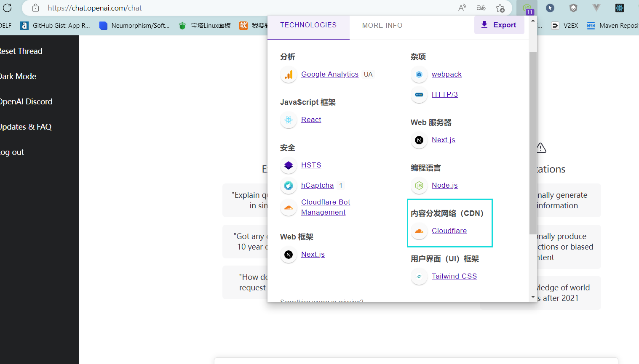Click the hCaptcha icon under security
The width and height of the screenshot is (639, 364).
pos(288,186)
